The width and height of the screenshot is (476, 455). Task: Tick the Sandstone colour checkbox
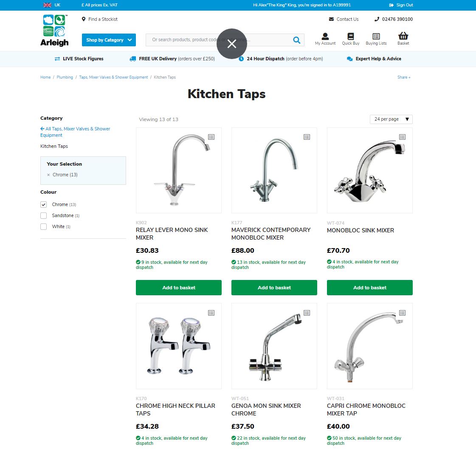(43, 215)
